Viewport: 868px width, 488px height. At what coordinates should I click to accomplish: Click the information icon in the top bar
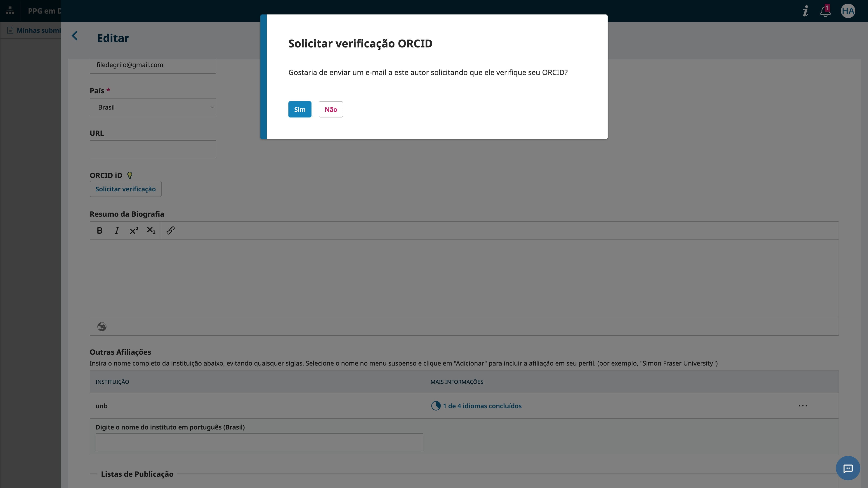[805, 11]
